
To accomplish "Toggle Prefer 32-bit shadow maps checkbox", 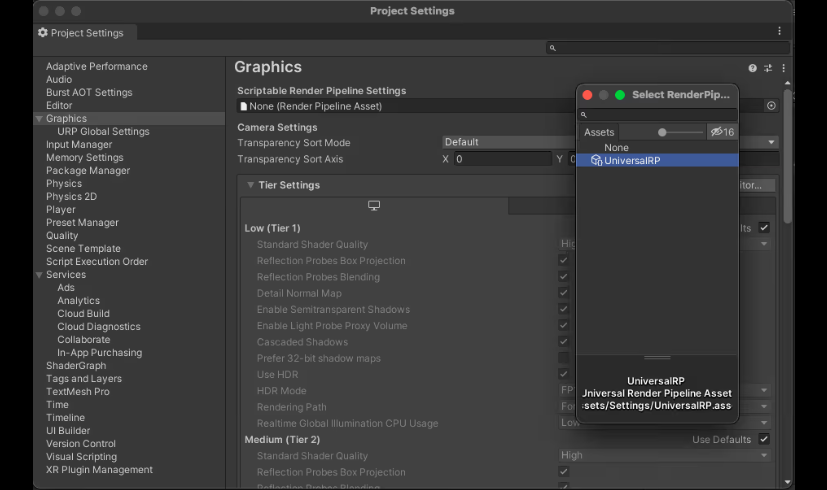I will point(563,358).
